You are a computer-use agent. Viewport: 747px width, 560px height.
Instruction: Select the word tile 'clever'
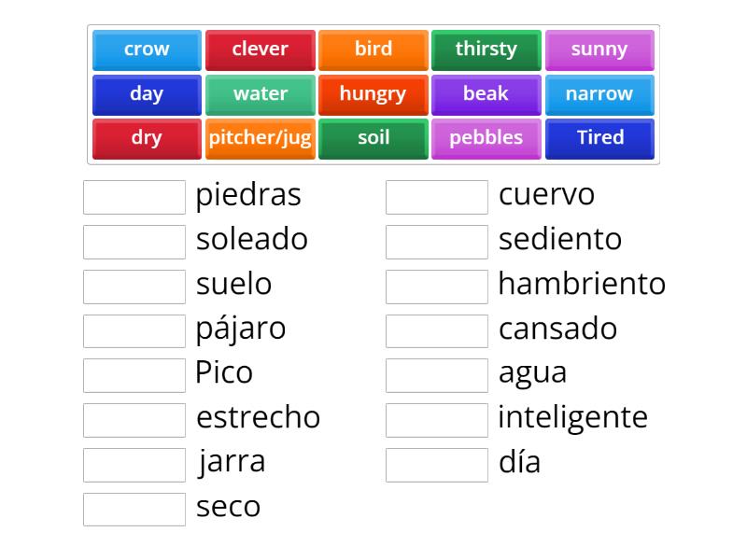(x=261, y=49)
